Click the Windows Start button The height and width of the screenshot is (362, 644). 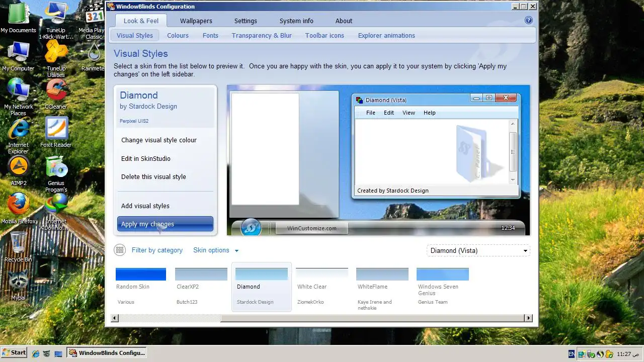(14, 352)
